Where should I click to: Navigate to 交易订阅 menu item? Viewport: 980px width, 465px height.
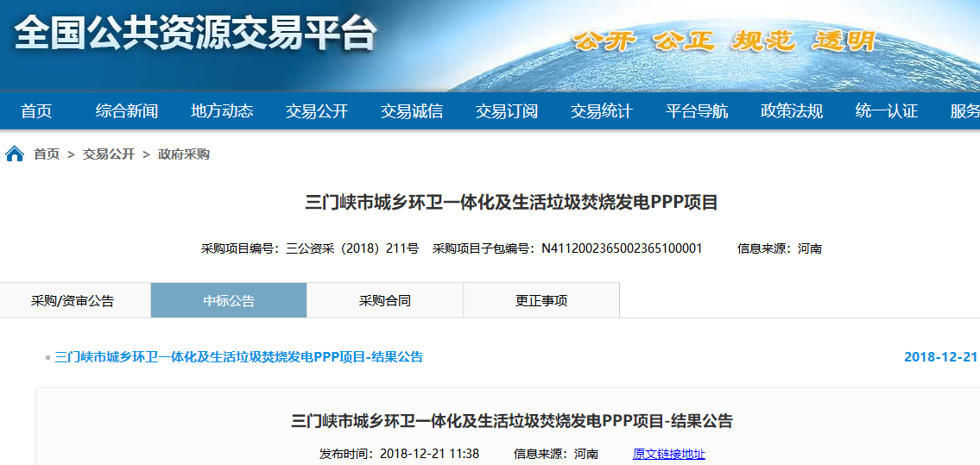point(507,111)
